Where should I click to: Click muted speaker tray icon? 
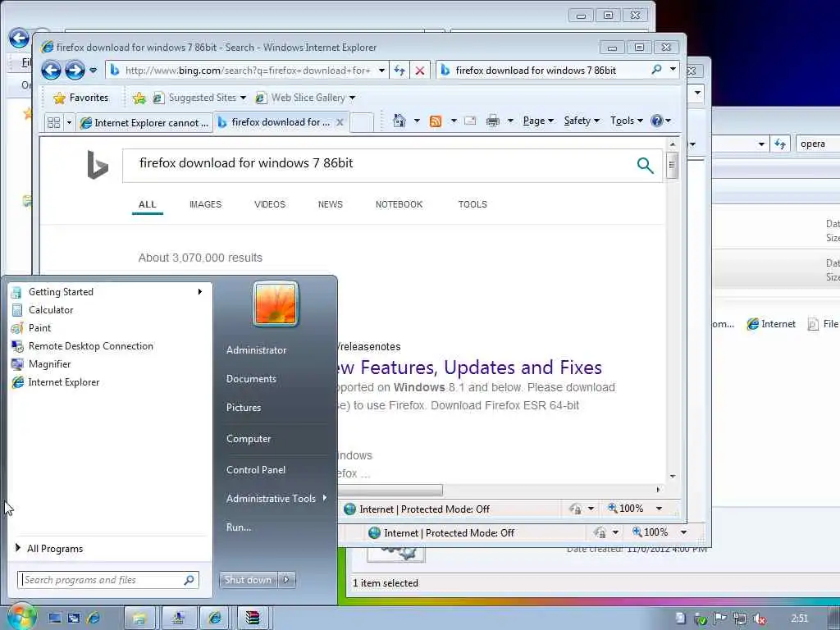pyautogui.click(x=759, y=619)
